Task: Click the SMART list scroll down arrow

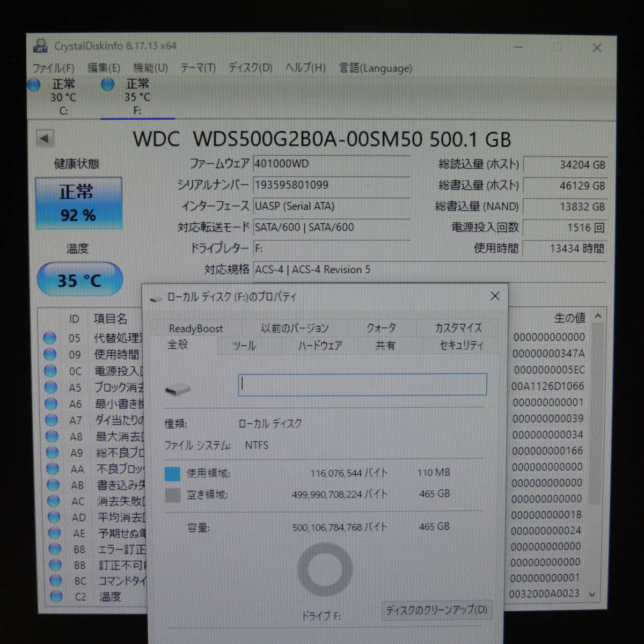Action: (592, 594)
